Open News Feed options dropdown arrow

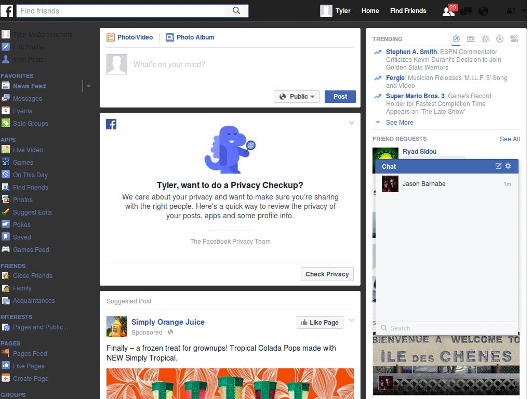tap(88, 86)
